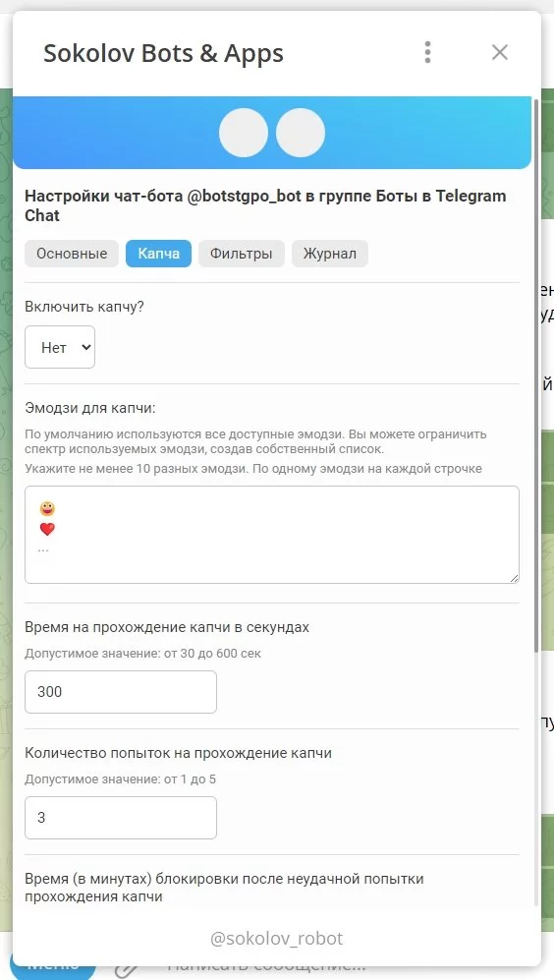Screen dimensions: 554x980
Task: Switch to the Основные tab
Action: [x=72, y=254]
